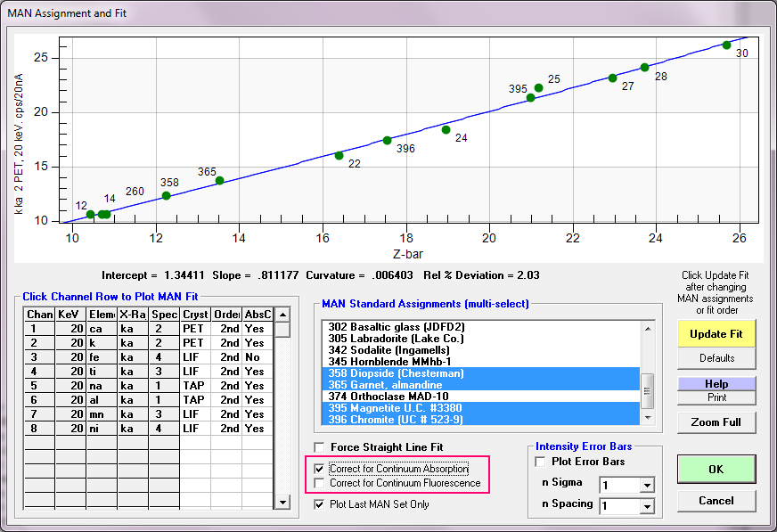Viewport: 777px width, 532px height.
Task: Click Zoom Full to reset plot
Action: (x=716, y=422)
